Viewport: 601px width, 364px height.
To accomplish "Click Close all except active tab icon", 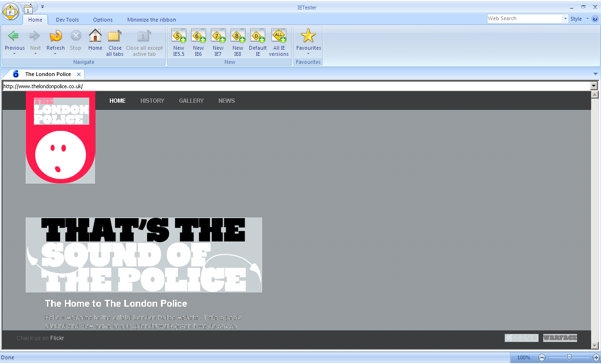I will [x=144, y=36].
